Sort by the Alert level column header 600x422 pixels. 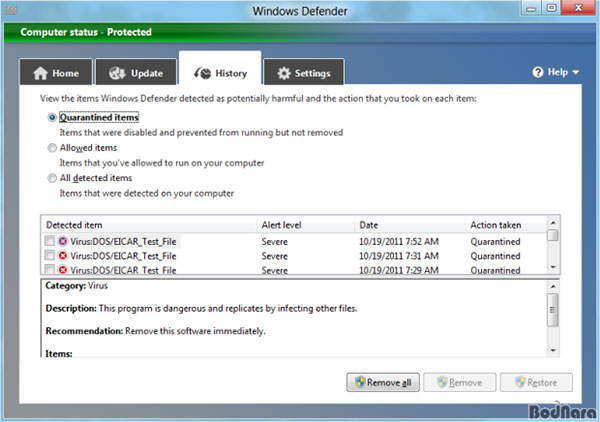tap(306, 225)
